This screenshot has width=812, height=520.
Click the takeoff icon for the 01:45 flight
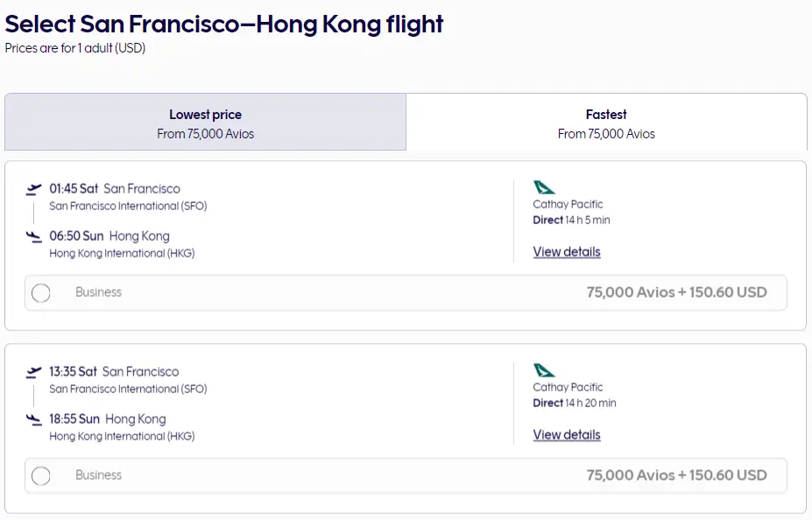click(x=34, y=189)
